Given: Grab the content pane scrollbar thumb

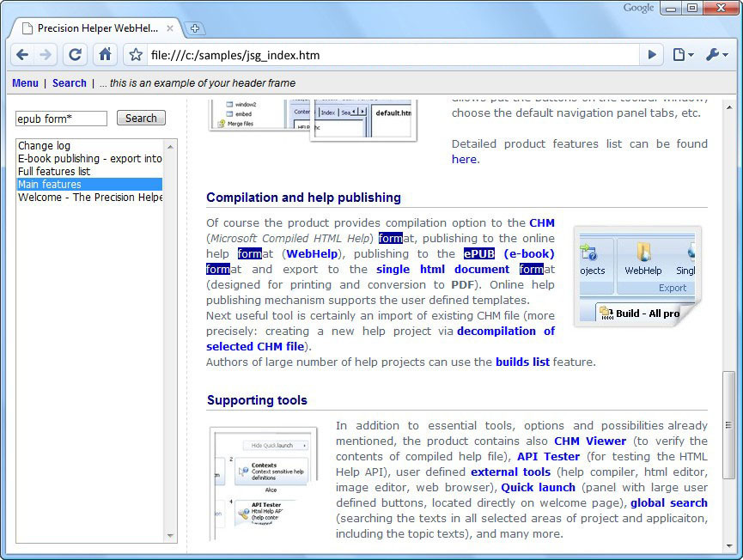Looking at the screenshot, I should pyautogui.click(x=728, y=425).
